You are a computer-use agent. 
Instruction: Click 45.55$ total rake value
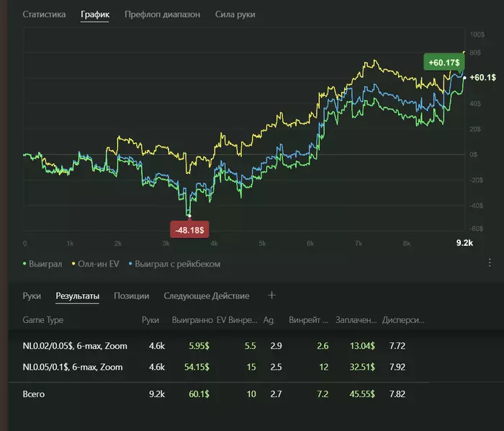(362, 394)
